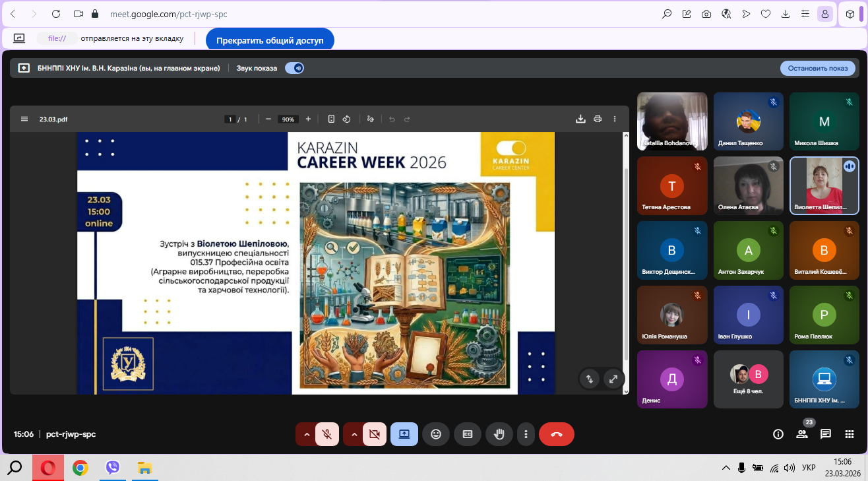Click the Остановить показ button
This screenshot has width=868, height=481.
pos(817,68)
